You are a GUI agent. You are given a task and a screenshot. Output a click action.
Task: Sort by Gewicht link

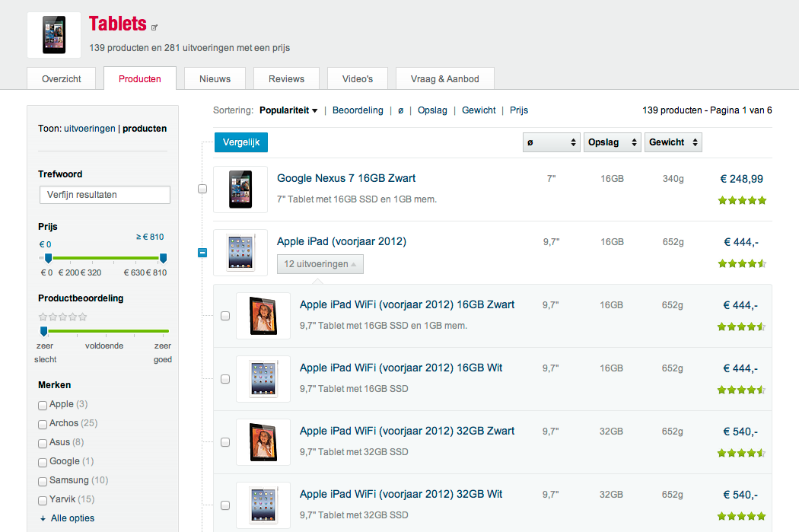pyautogui.click(x=479, y=110)
